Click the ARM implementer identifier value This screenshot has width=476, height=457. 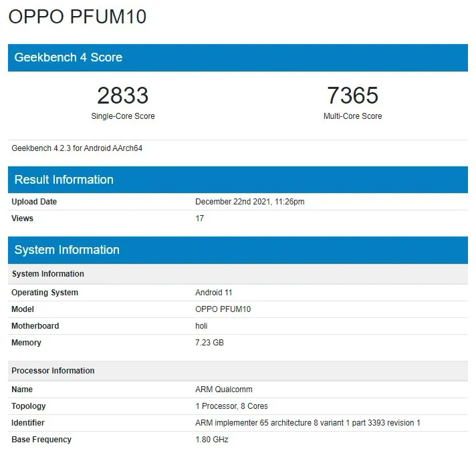click(308, 423)
